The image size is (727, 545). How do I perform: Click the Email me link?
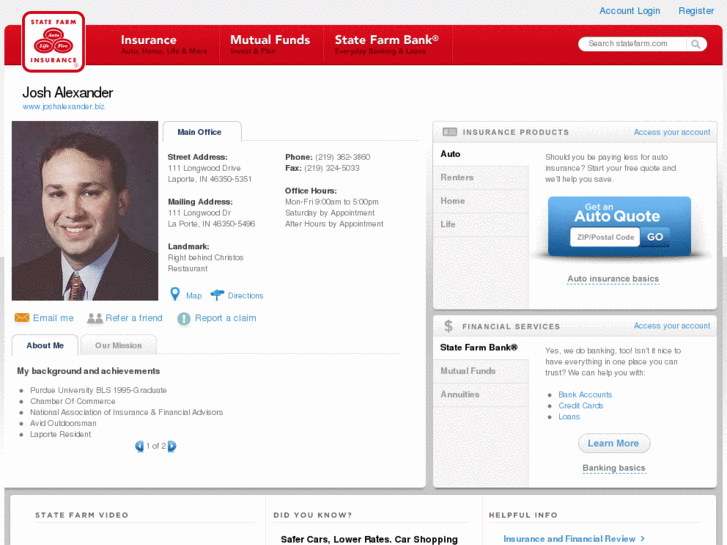(53, 318)
